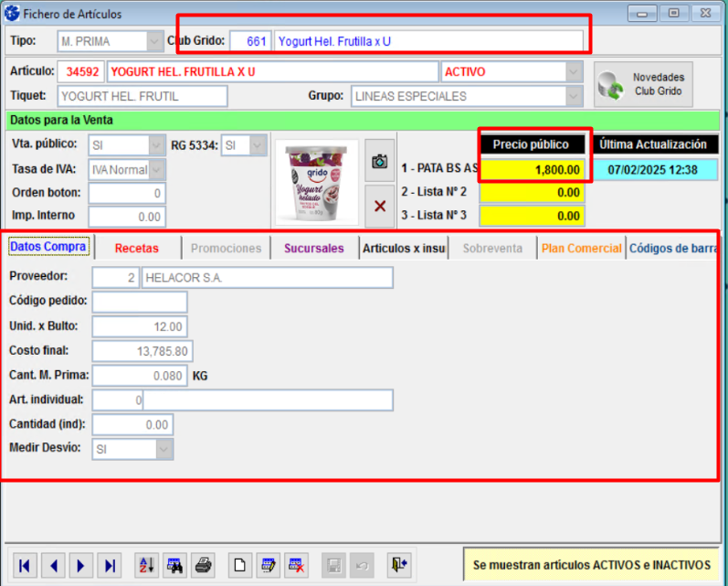The width and height of the screenshot is (728, 586).
Task: Click the ACTIVOS e INACTIVOS status message
Action: click(x=592, y=565)
